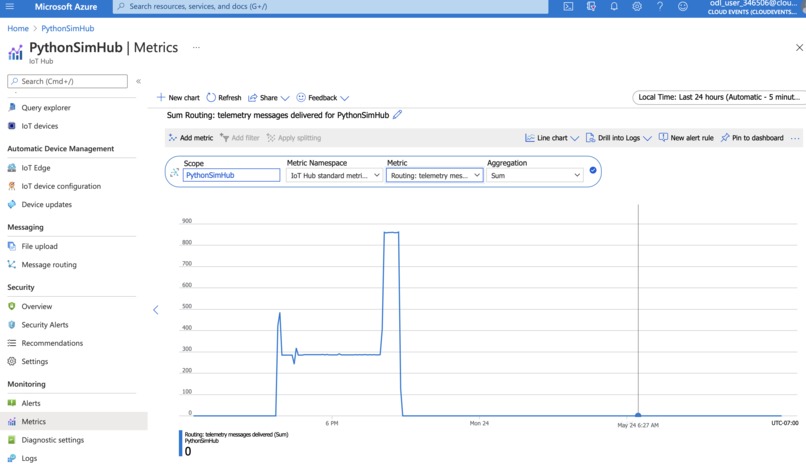This screenshot has width=806, height=464.
Task: Click the Refresh button
Action: pyautogui.click(x=224, y=98)
